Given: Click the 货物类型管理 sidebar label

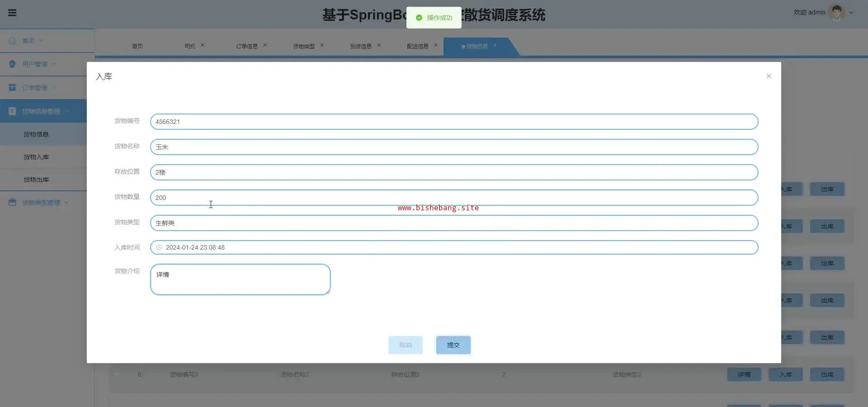Looking at the screenshot, I should pos(41,203).
